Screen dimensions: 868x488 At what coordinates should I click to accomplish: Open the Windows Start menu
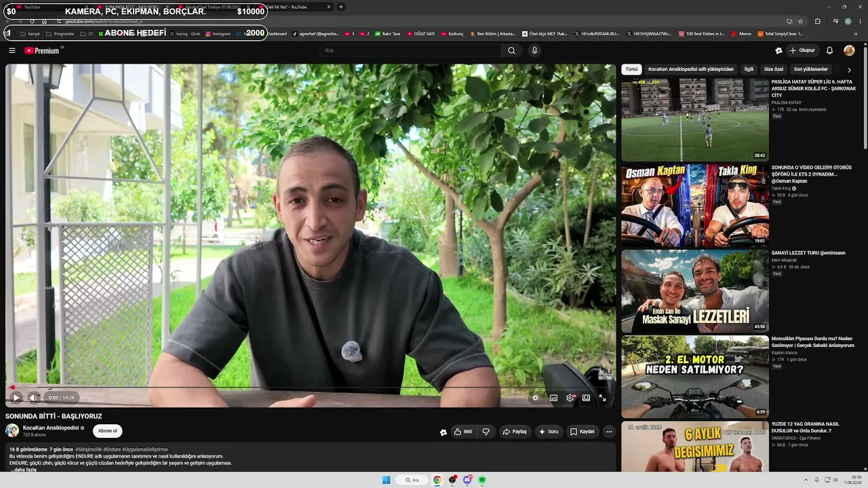386,480
